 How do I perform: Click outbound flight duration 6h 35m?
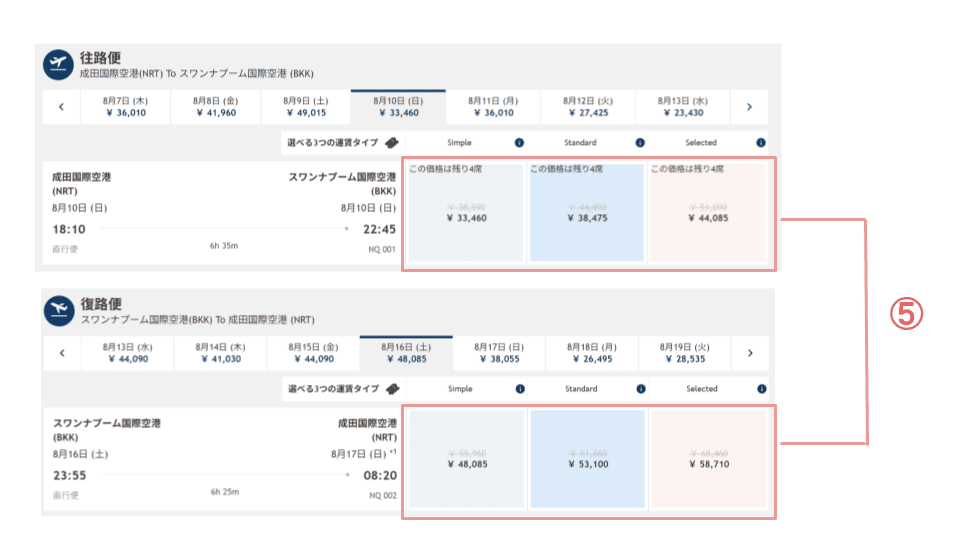(x=224, y=246)
